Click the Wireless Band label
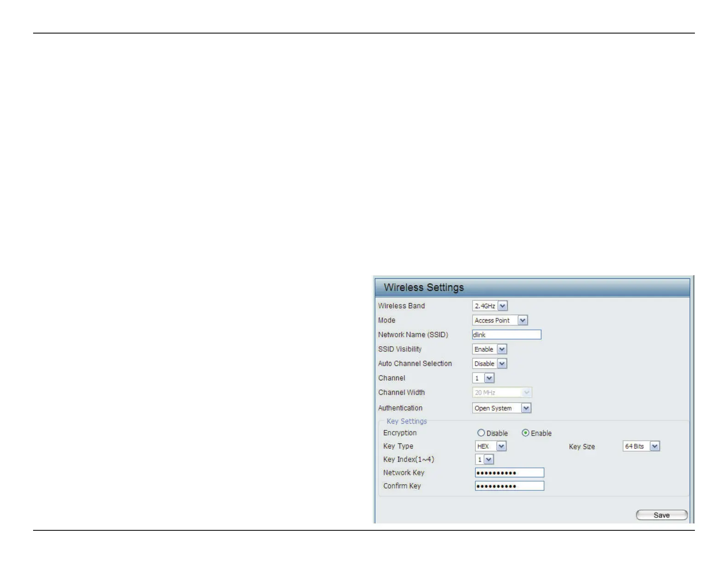Viewport: 728px width, 563px height. pos(401,306)
